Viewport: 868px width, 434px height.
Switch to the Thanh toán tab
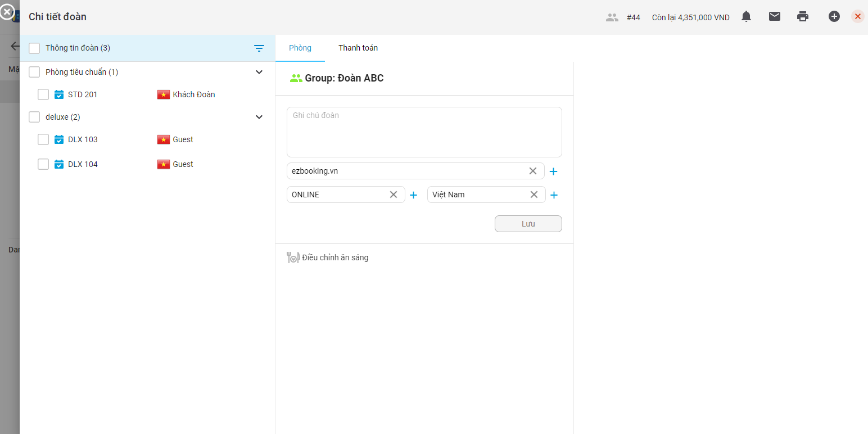(358, 48)
